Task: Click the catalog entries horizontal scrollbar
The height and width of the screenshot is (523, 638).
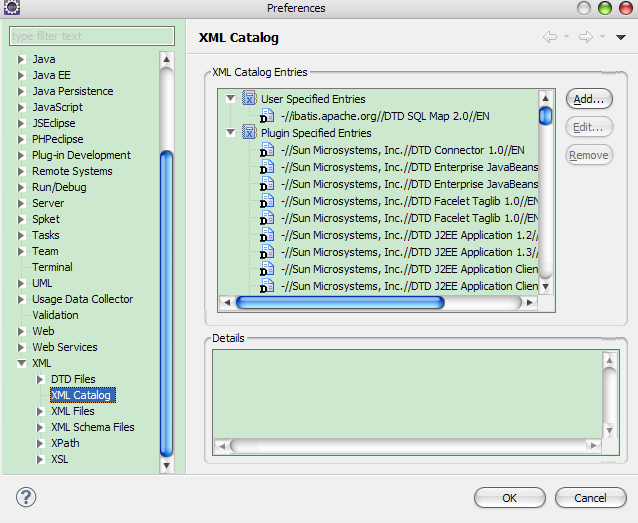Action: tap(340, 302)
